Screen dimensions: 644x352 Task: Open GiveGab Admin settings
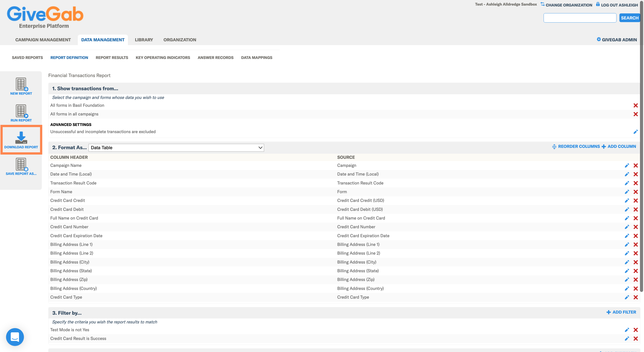(x=616, y=40)
